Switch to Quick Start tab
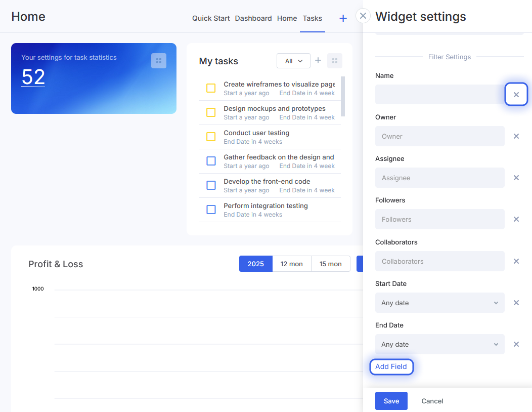532x412 pixels. click(211, 18)
